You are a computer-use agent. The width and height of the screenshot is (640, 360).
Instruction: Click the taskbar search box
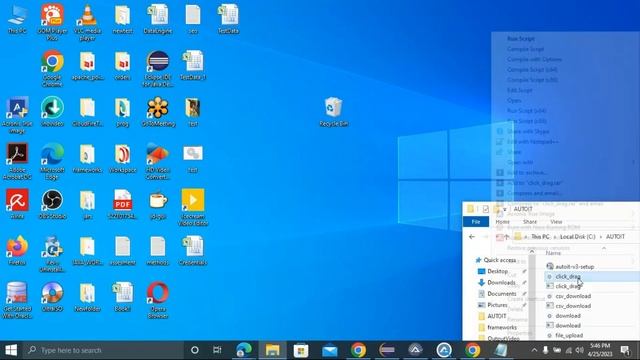tap(103, 350)
